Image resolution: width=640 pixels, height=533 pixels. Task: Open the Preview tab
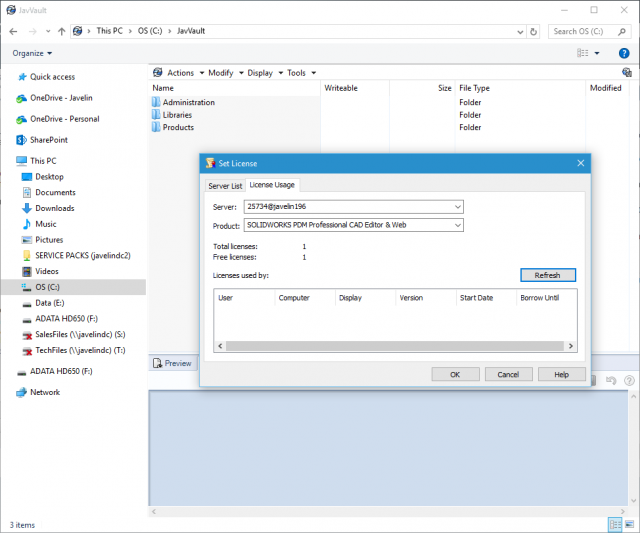coord(173,363)
